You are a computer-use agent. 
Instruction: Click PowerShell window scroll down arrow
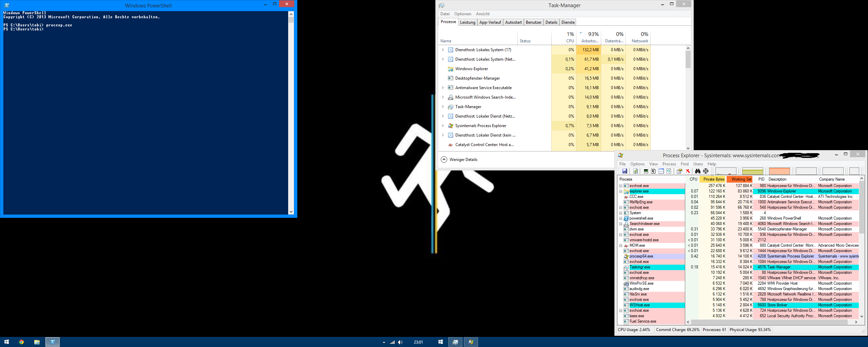click(291, 212)
